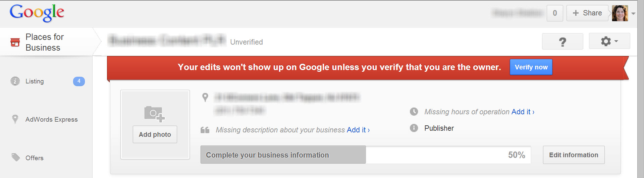
Task: Click the business information progress bar
Action: point(366,155)
